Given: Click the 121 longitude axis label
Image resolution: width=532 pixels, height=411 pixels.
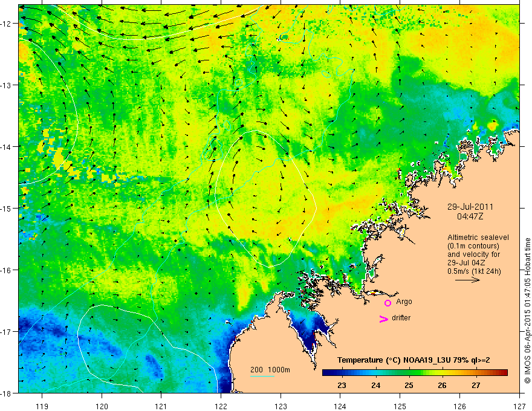Looking at the screenshot, I should pyautogui.click(x=161, y=406).
